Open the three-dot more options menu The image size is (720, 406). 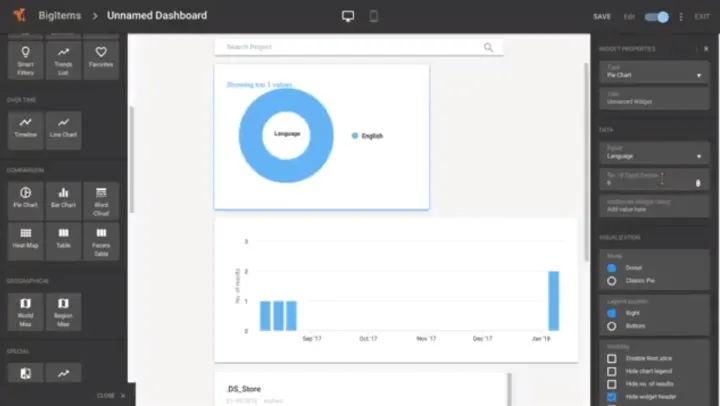click(x=681, y=17)
